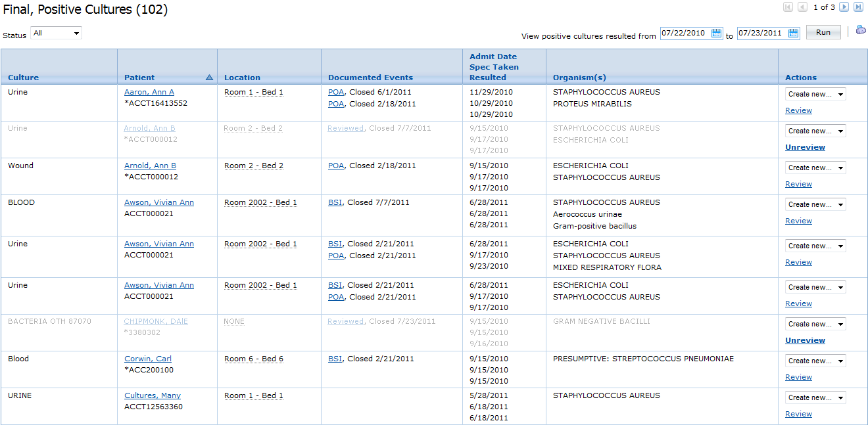Sort by the Location column header

pos(242,78)
